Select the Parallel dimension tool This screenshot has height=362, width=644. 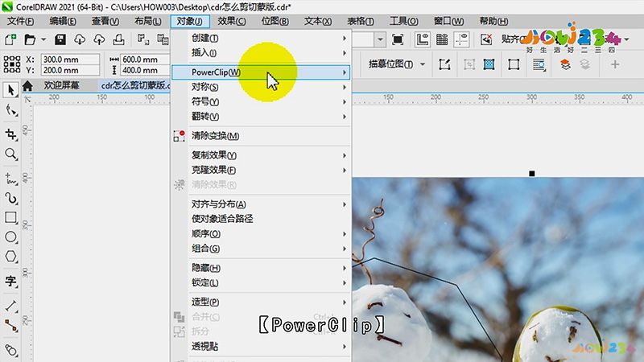10,306
